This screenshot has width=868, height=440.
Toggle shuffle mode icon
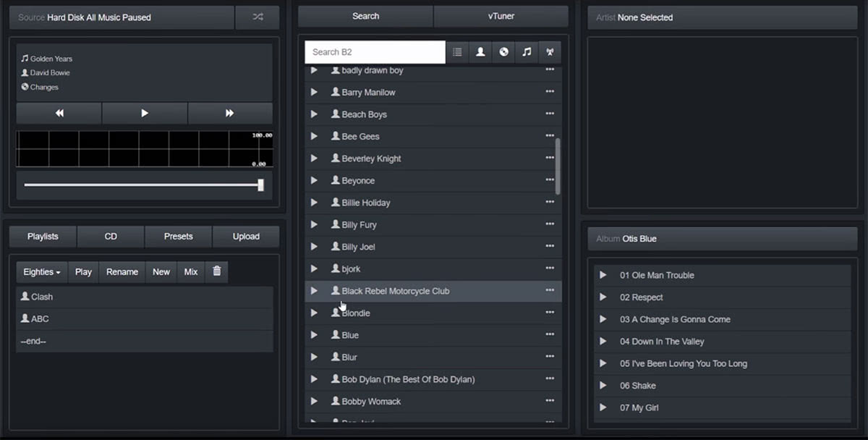pyautogui.click(x=258, y=17)
